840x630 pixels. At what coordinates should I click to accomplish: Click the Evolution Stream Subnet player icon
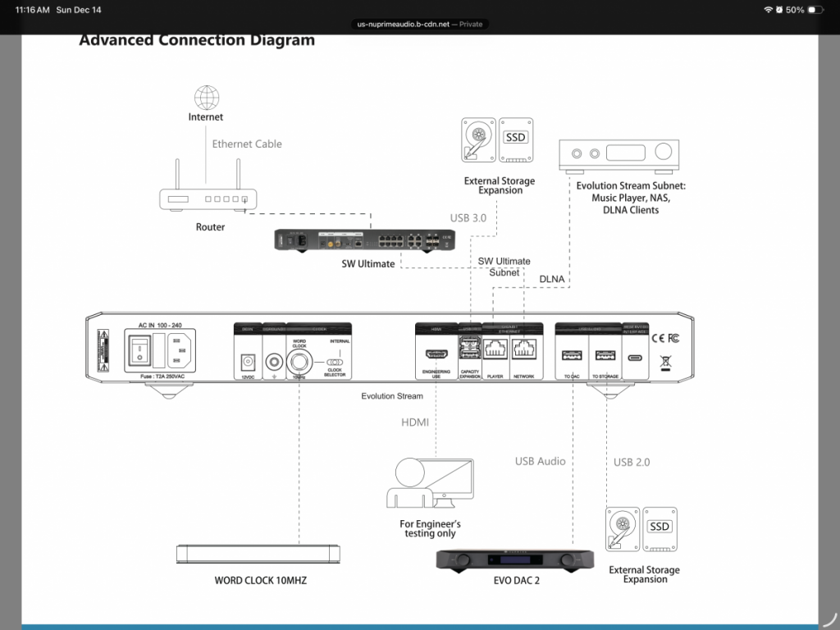coord(619,153)
